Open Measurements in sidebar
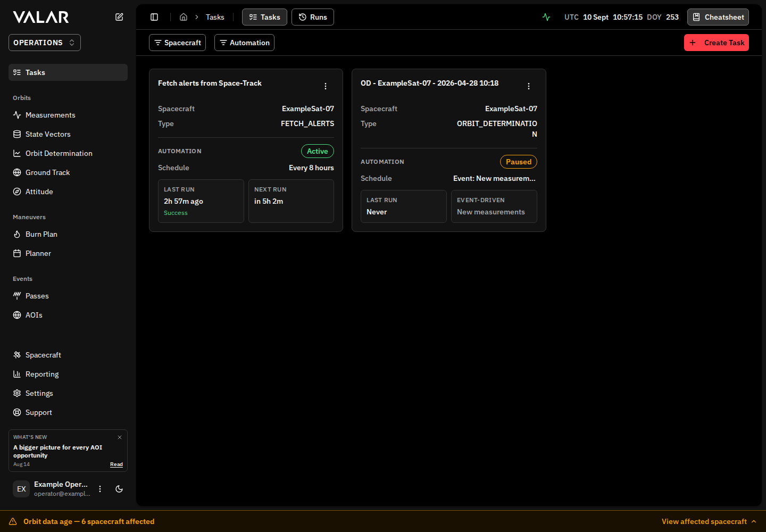766x532 pixels. pos(68,115)
